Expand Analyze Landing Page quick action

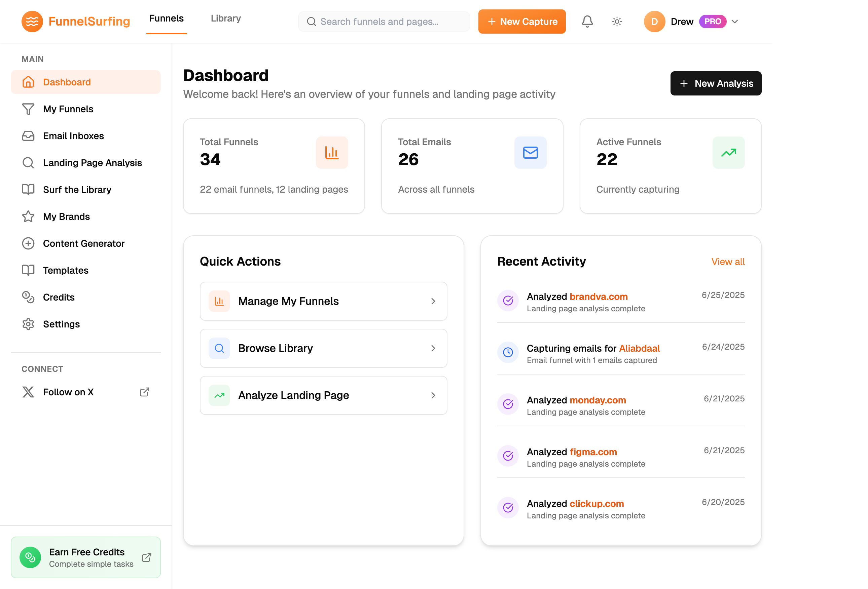click(x=433, y=395)
